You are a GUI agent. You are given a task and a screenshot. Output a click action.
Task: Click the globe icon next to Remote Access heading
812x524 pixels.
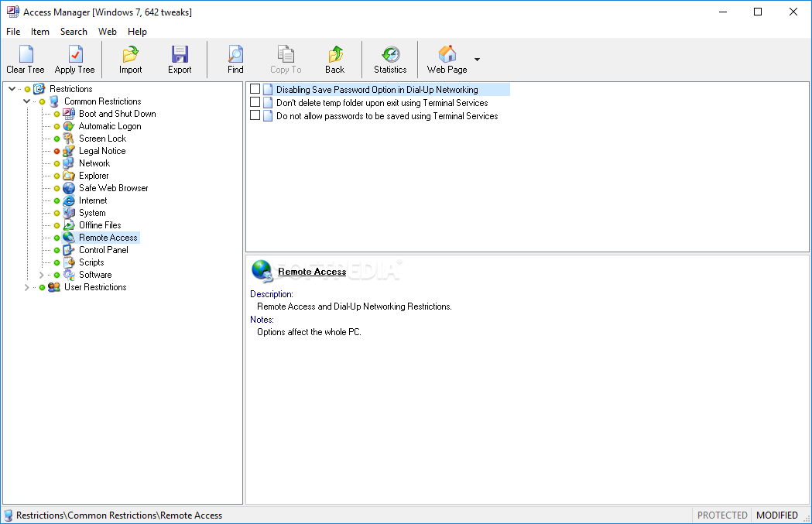click(x=262, y=272)
